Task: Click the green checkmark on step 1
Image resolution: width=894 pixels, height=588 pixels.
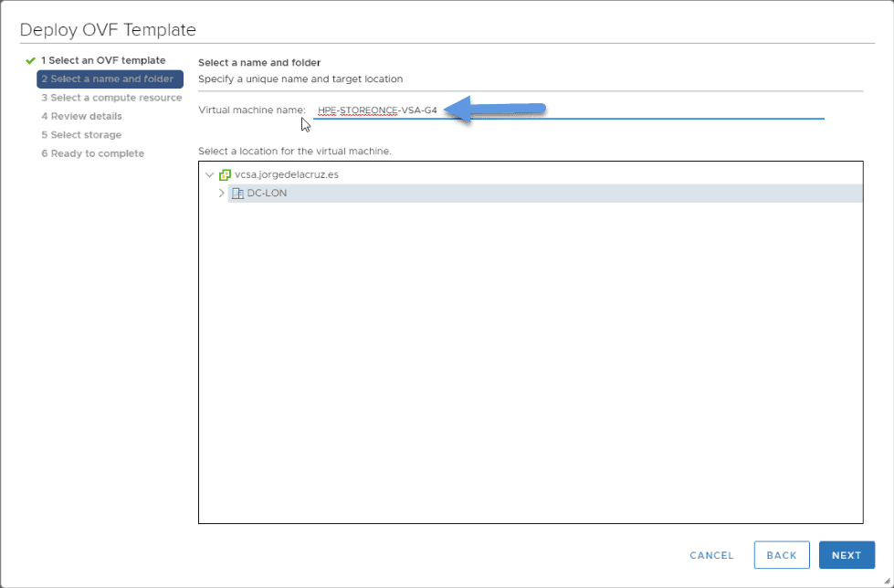Action: click(31, 60)
